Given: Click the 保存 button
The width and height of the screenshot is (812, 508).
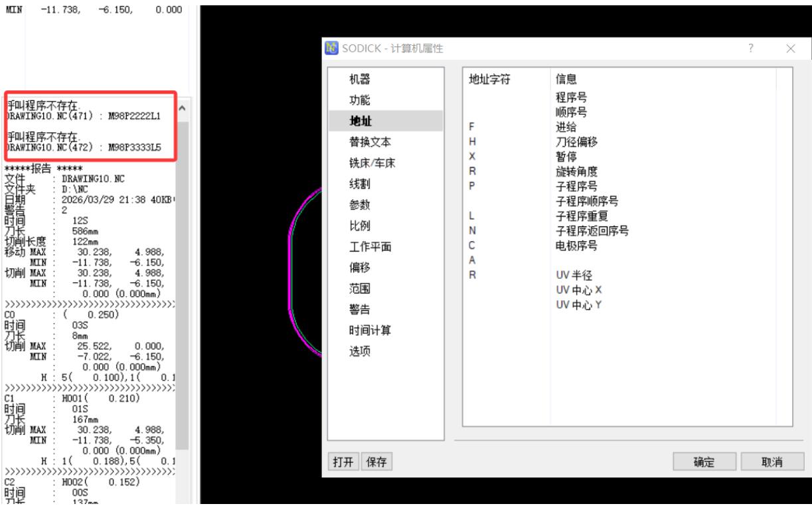Looking at the screenshot, I should click(x=376, y=462).
